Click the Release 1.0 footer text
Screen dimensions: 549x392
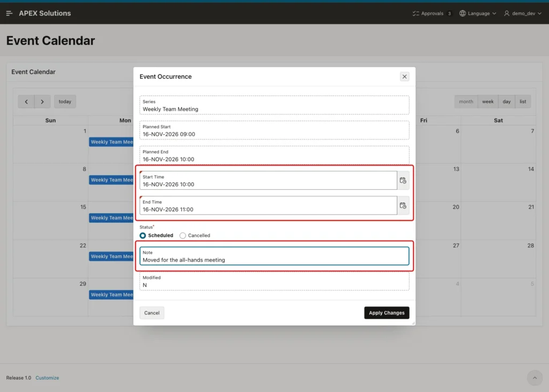coord(19,378)
